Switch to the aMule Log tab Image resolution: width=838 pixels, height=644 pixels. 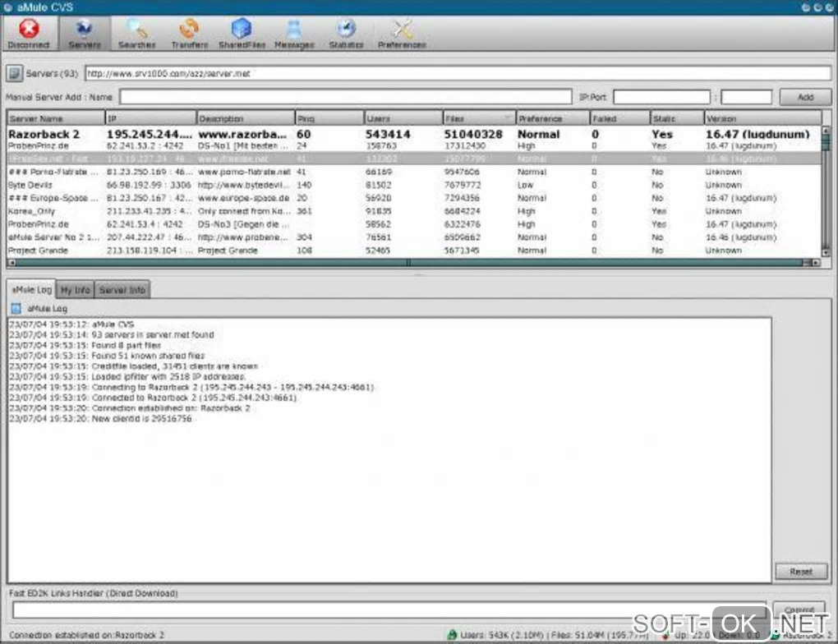[x=31, y=289]
